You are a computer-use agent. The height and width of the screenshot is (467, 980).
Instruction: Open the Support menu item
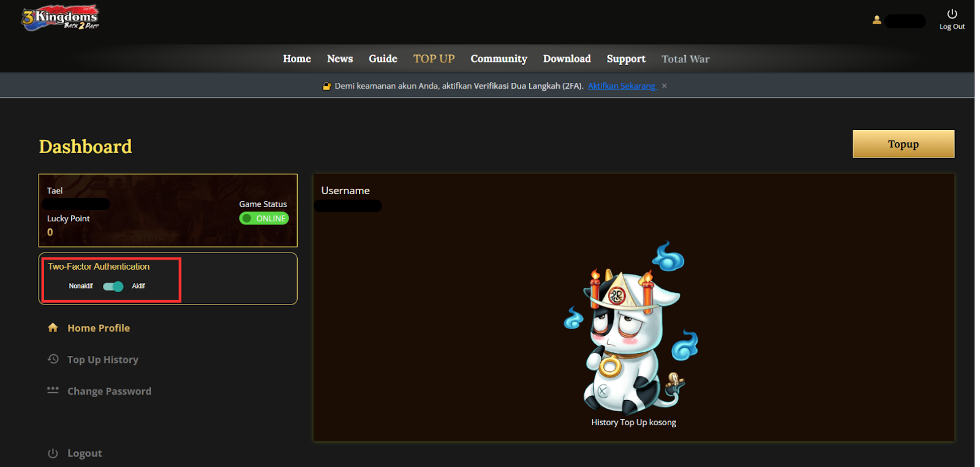click(626, 59)
